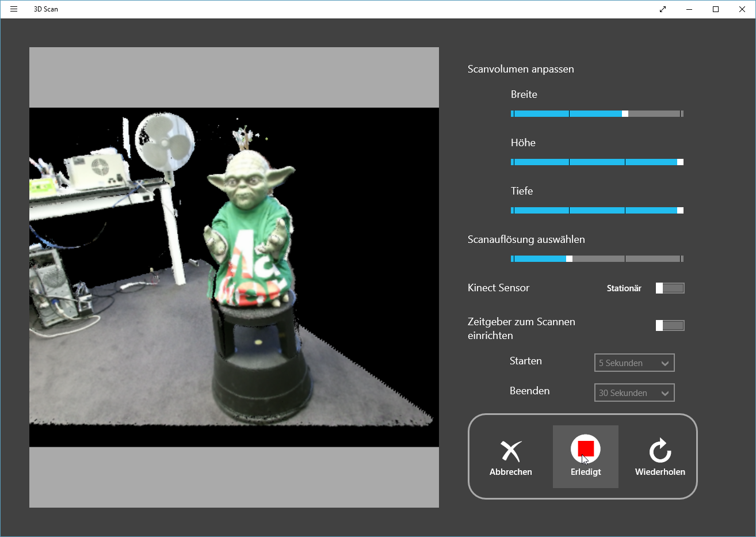
Task: Click the Wiederholen redo arrow icon
Action: 660,451
